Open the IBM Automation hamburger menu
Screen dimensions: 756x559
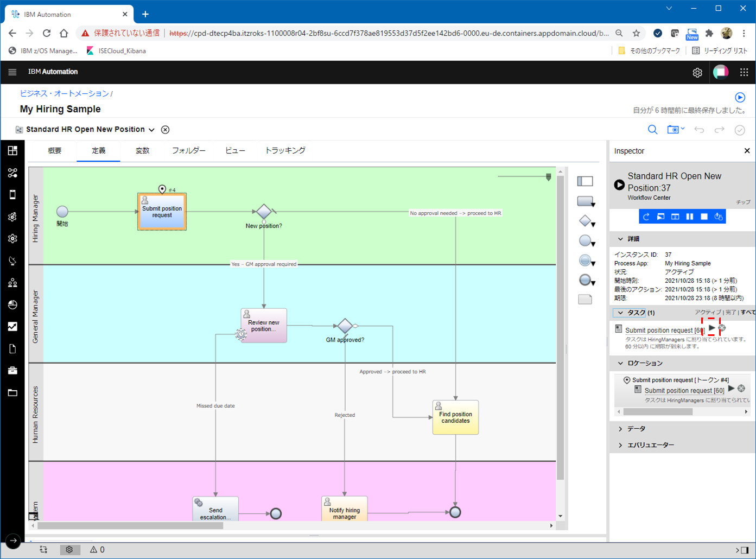12,72
